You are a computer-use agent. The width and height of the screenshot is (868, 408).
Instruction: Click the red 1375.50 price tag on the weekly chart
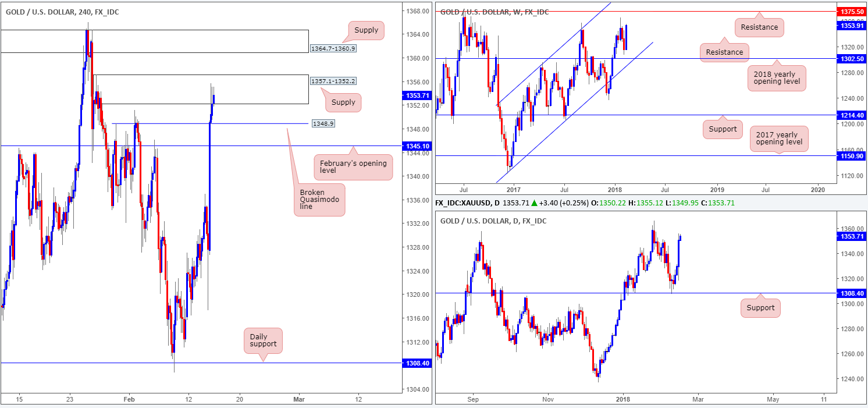coord(851,11)
